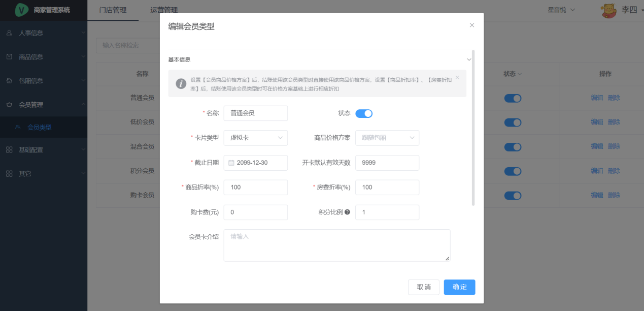Click the 包厢信息 house icon
The height and width of the screenshot is (311, 644).
pyautogui.click(x=9, y=81)
